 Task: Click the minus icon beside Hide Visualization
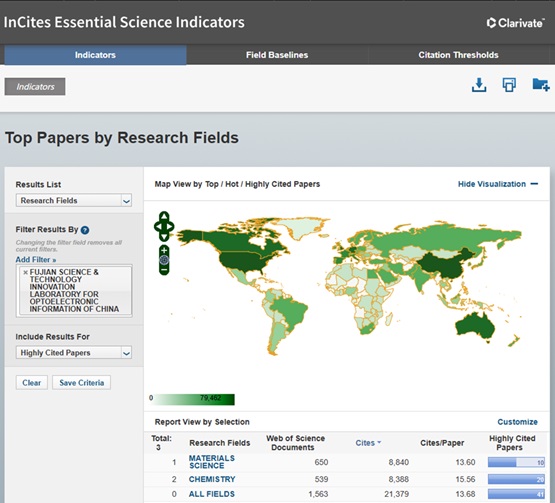click(534, 184)
